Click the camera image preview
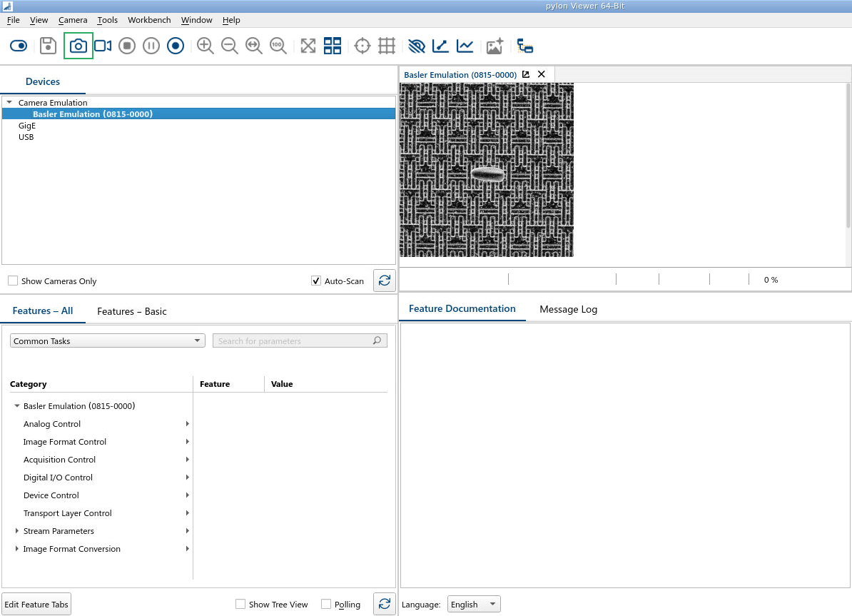This screenshot has width=852, height=616. [x=487, y=170]
